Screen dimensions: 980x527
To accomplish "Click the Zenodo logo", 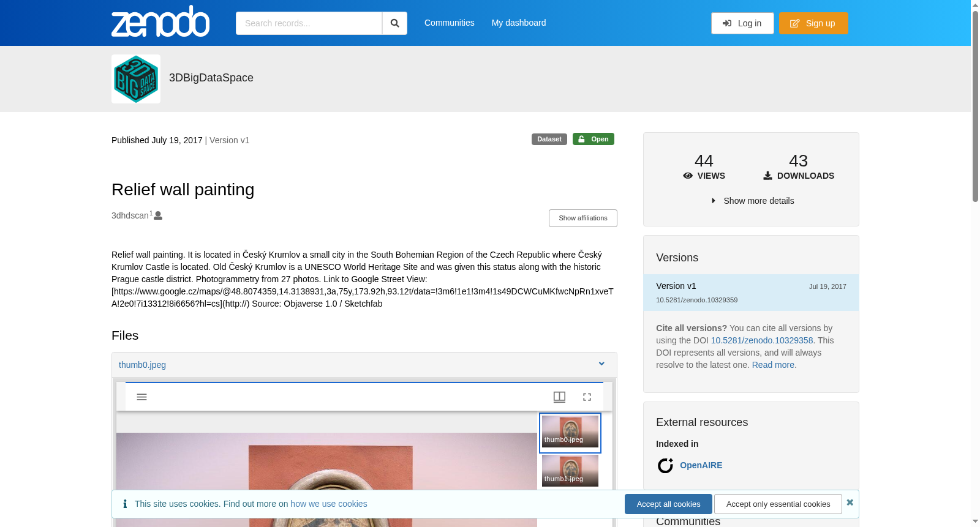I will pyautogui.click(x=160, y=21).
